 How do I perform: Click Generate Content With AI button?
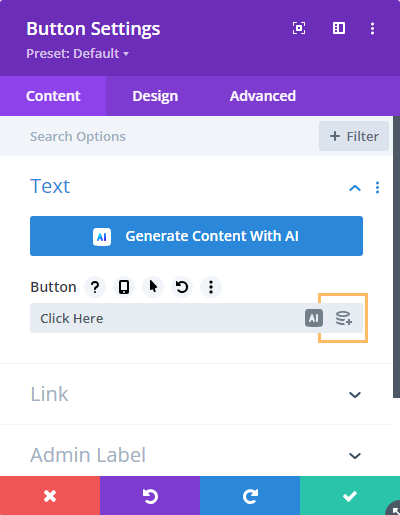point(196,236)
